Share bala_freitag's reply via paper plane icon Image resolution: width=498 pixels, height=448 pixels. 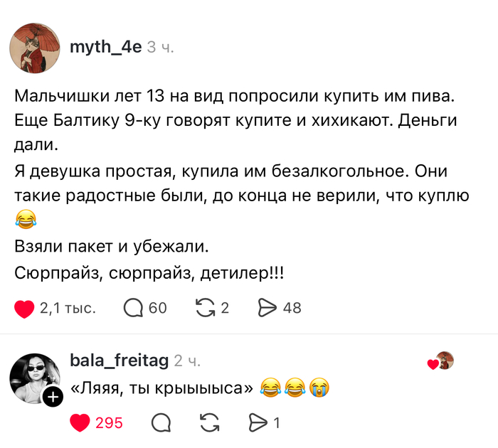click(257, 423)
